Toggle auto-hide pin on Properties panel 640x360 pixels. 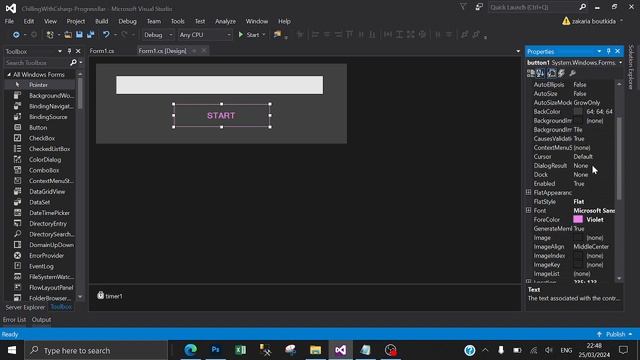(x=608, y=51)
